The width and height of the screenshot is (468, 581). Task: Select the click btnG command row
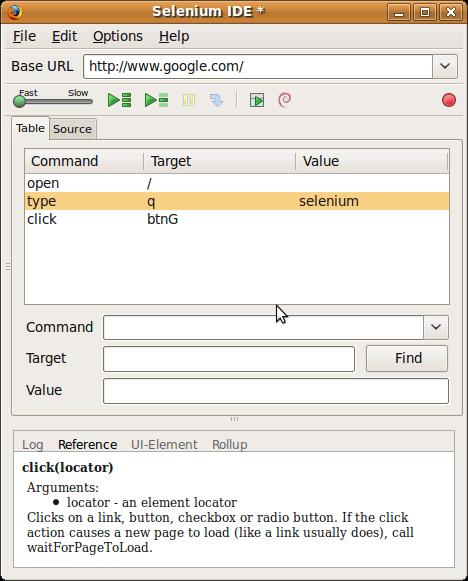point(237,219)
